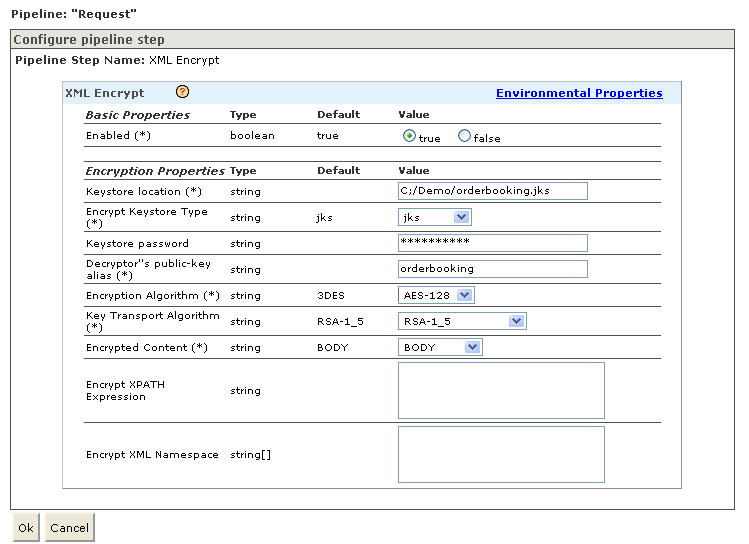Open the XML Encrypt help icon

(182, 91)
